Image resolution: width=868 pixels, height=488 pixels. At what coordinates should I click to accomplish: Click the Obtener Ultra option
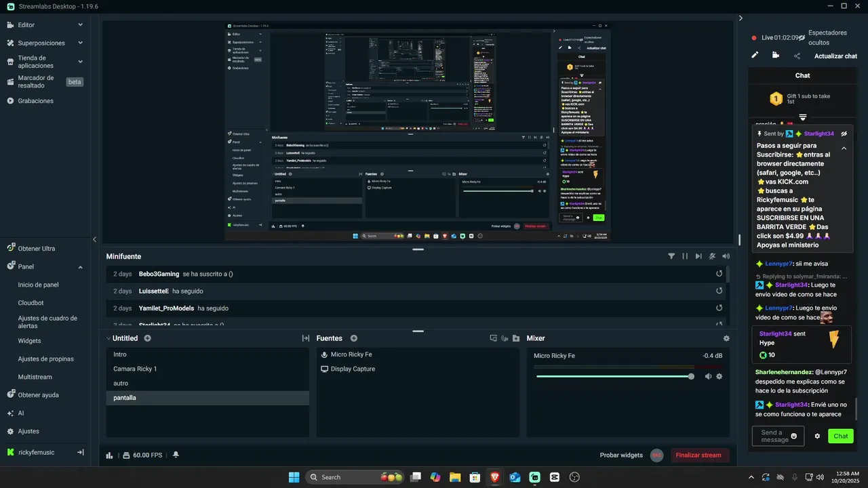pyautogui.click(x=37, y=249)
